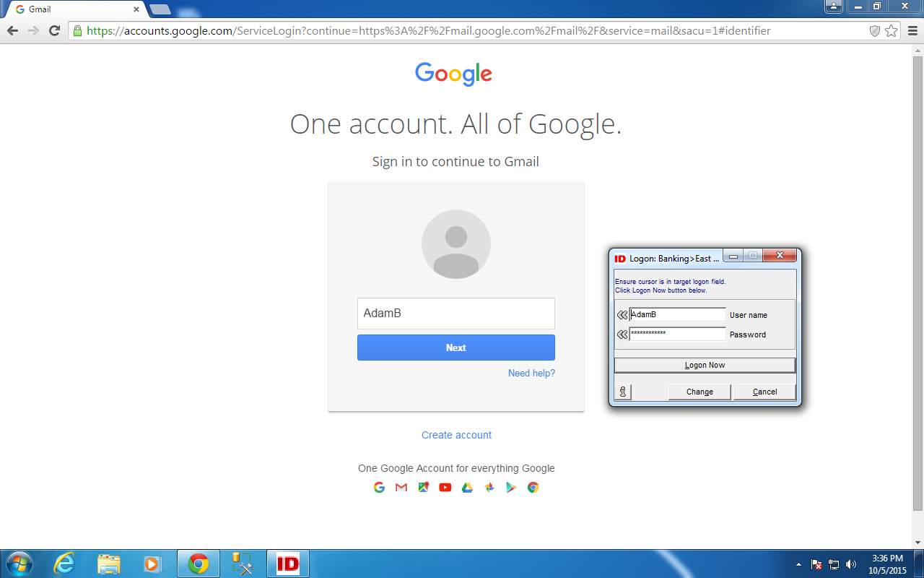Click the shield icon in address bar
924x578 pixels.
874,31
